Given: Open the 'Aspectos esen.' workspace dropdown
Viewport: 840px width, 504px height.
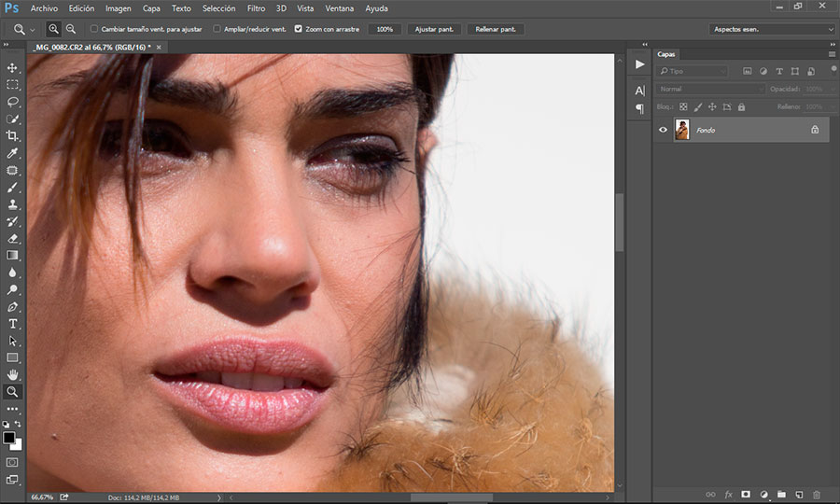Looking at the screenshot, I should coord(772,30).
